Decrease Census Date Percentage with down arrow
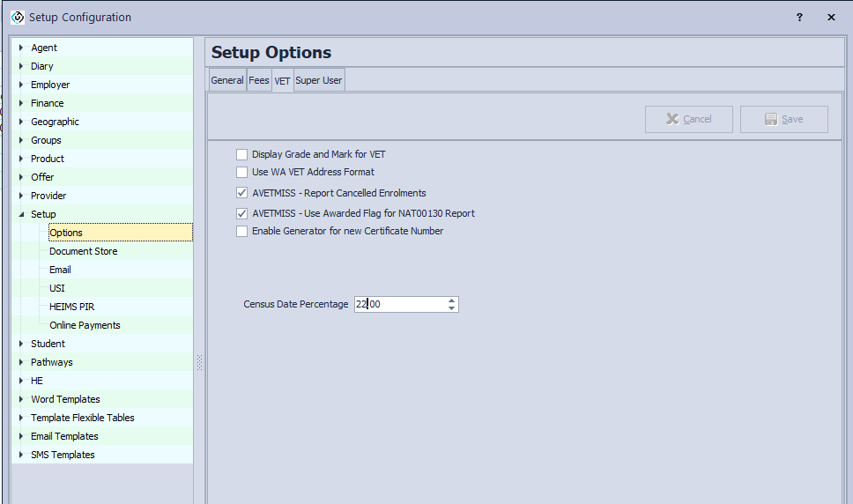Image resolution: width=853 pixels, height=504 pixels. click(x=451, y=308)
